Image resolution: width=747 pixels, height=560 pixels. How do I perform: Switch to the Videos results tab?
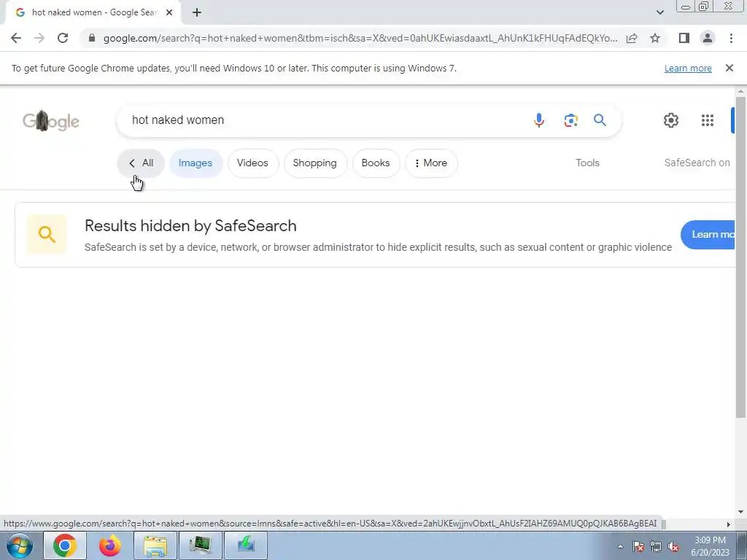coord(252,163)
